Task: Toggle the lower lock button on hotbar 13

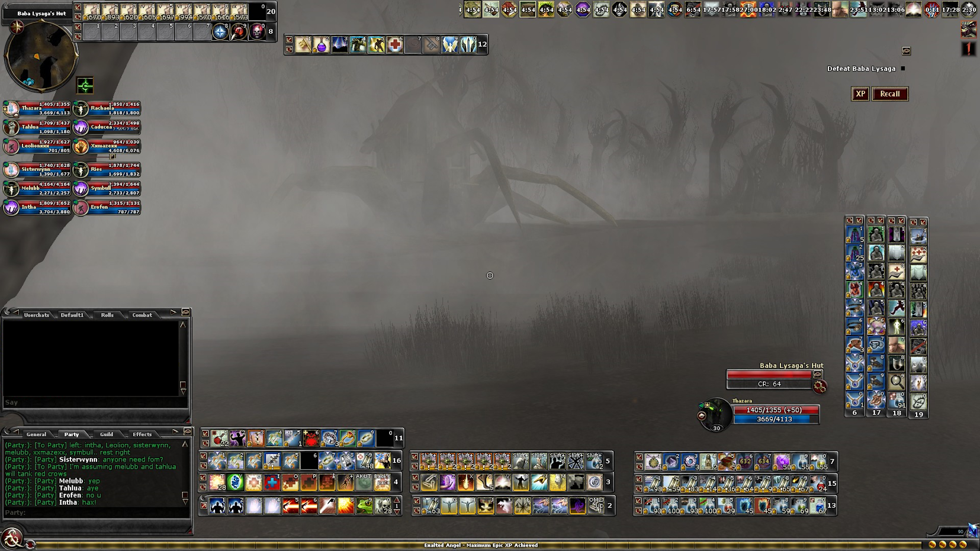Action: point(639,510)
